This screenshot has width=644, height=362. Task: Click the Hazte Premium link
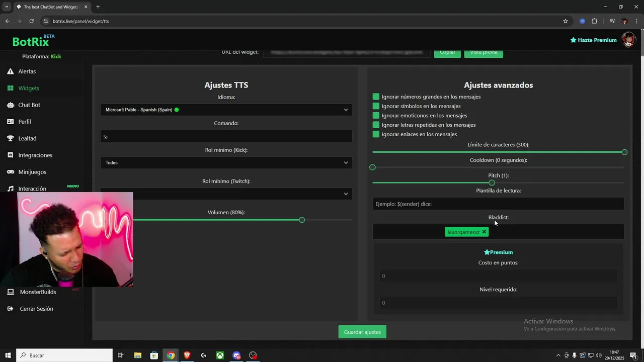[597, 40]
